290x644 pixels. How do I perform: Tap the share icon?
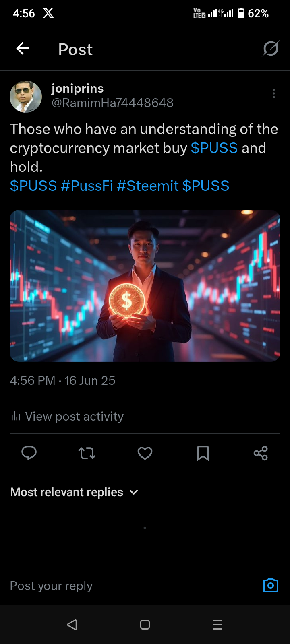(x=261, y=453)
